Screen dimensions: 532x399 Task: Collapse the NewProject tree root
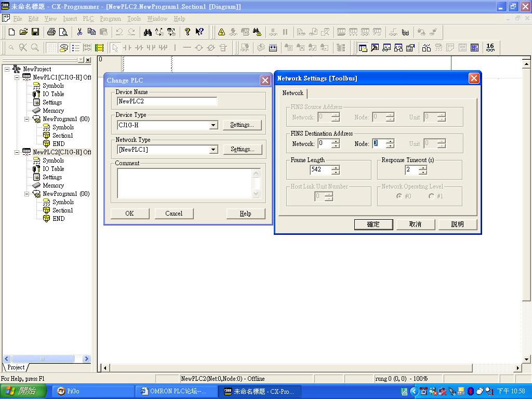click(7, 69)
